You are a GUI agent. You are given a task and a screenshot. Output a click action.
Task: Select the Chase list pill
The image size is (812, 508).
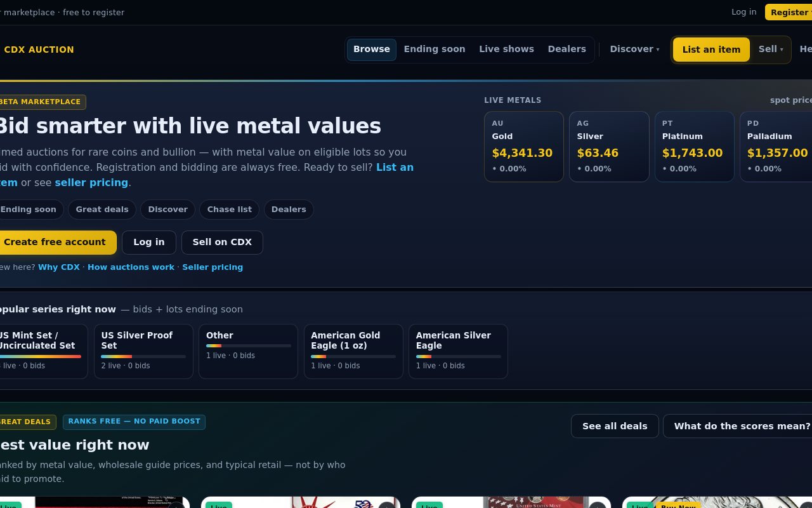(230, 210)
